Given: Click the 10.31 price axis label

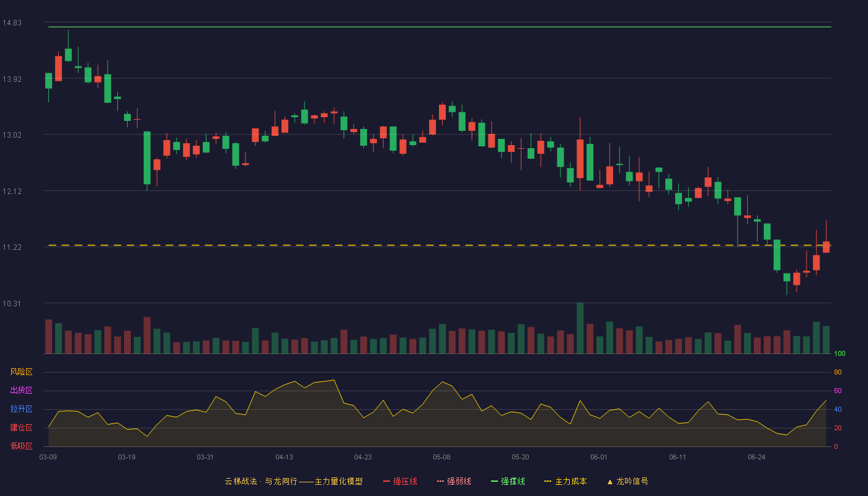Looking at the screenshot, I should [12, 303].
